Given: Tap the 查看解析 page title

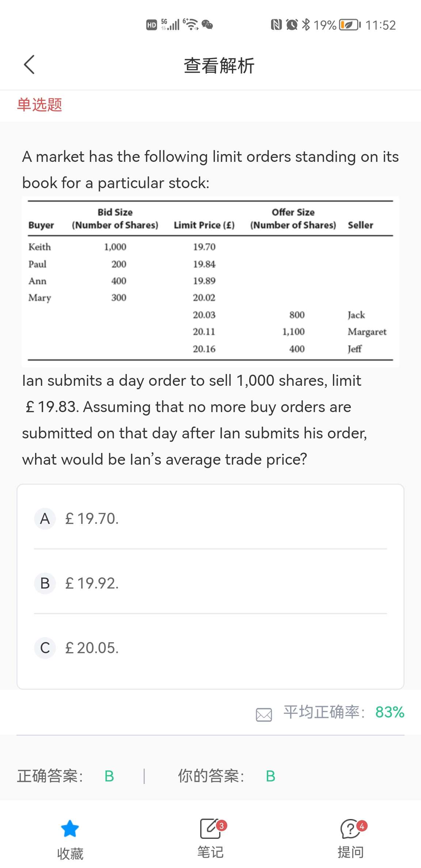Looking at the screenshot, I should [219, 66].
